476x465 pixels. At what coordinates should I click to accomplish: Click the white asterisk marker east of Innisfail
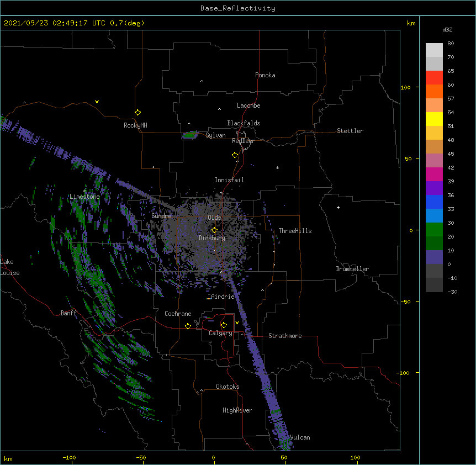click(277, 167)
